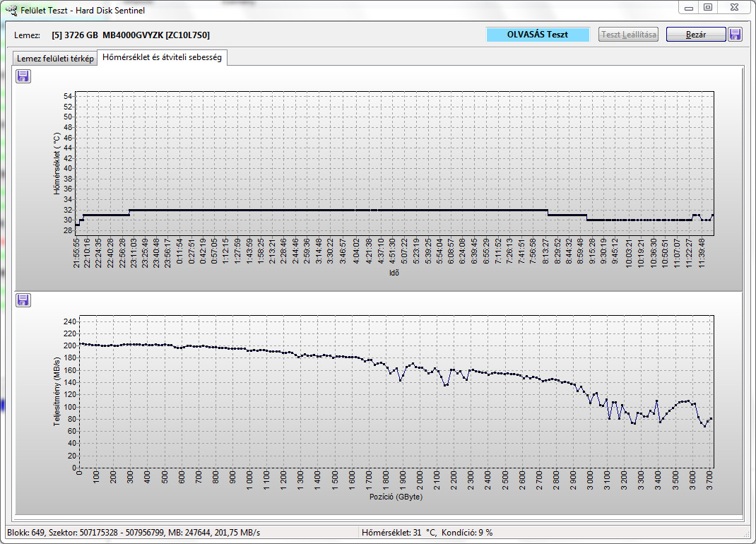Click status bar Hőmérséklet: 31 °C reading
756x544 pixels.
point(398,533)
